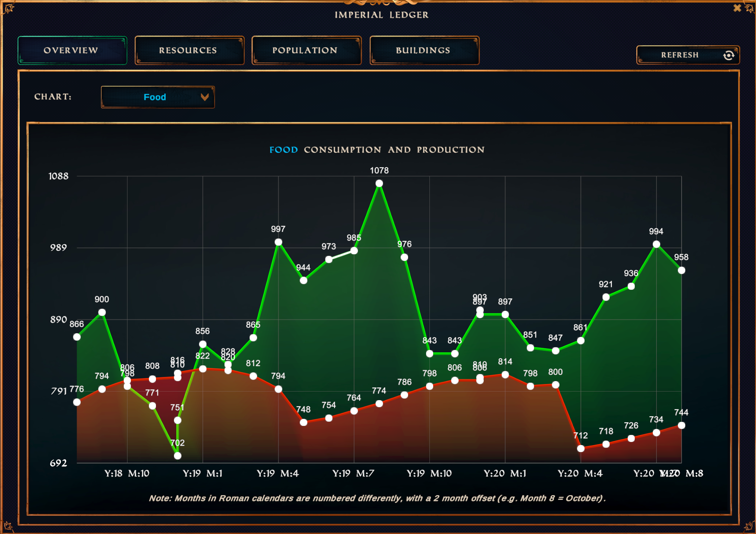Expand the Food chart dropdown arrow
Screen dimensions: 756x534
[204, 97]
